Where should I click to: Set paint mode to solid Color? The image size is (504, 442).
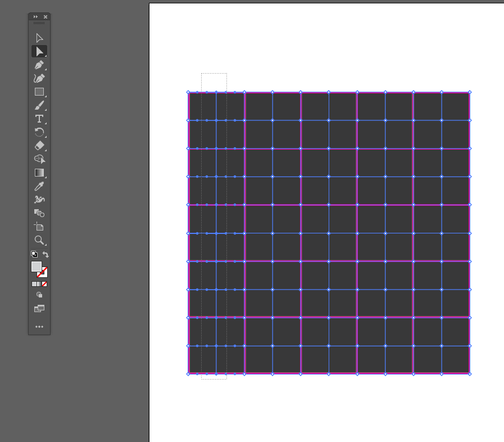click(x=34, y=284)
